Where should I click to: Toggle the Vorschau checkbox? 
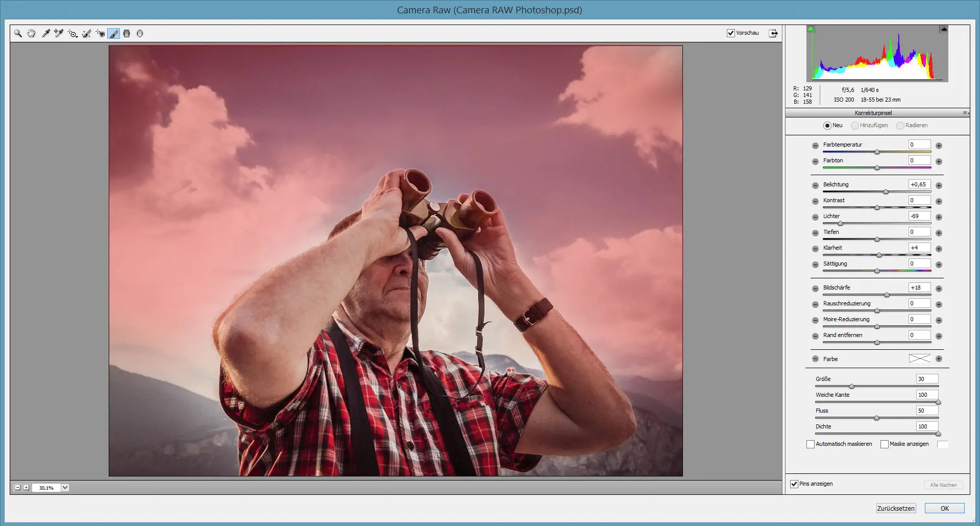click(x=731, y=33)
